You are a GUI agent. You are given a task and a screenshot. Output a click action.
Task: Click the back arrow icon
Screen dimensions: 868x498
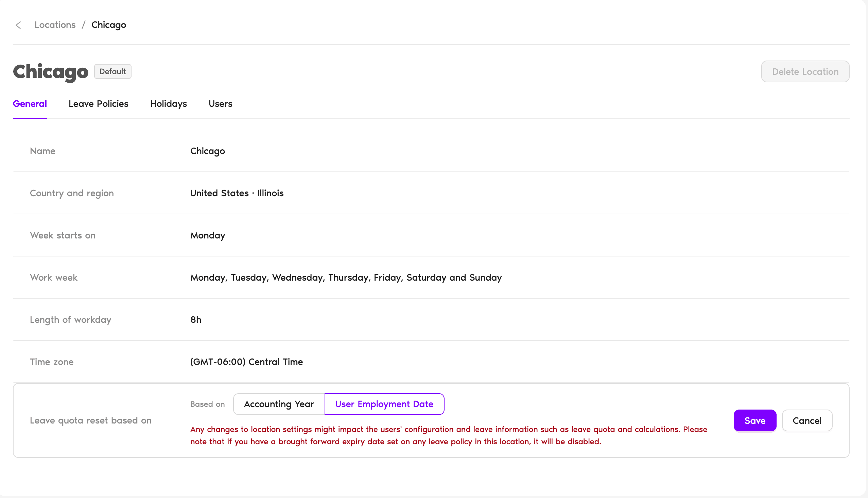tap(18, 25)
